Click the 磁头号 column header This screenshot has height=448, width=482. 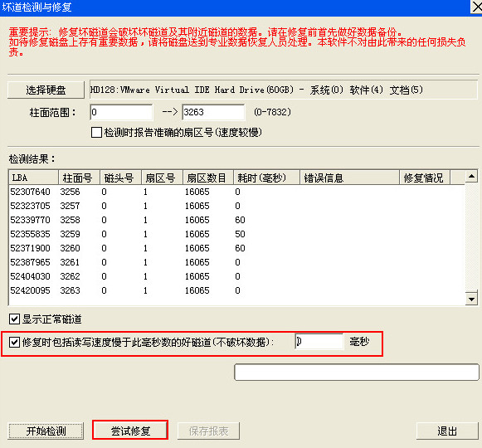pos(120,178)
